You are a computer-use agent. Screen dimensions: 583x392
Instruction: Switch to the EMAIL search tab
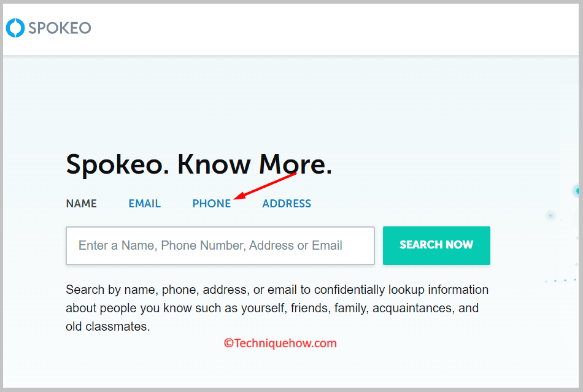(x=145, y=204)
